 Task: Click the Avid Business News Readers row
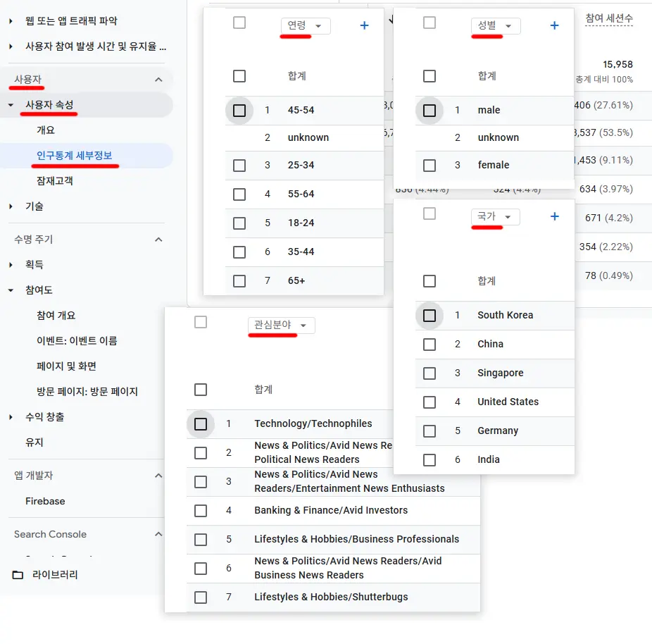pyautogui.click(x=348, y=569)
